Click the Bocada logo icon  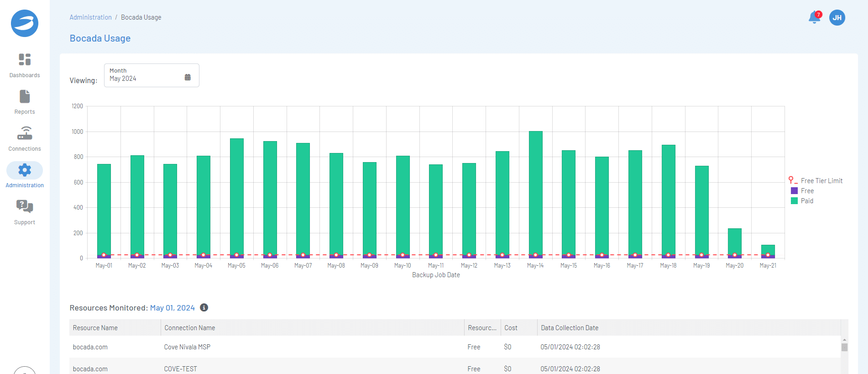click(x=25, y=23)
